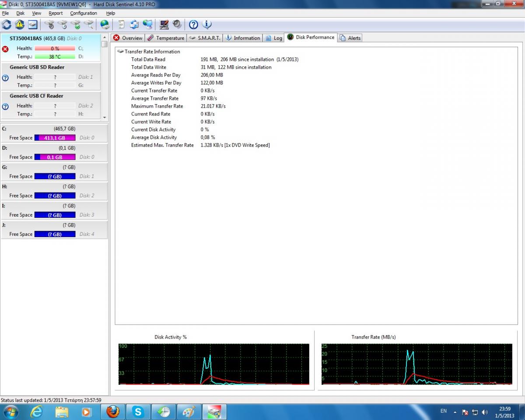Switch to the Information tab
The width and height of the screenshot is (525, 420).
coord(242,38)
